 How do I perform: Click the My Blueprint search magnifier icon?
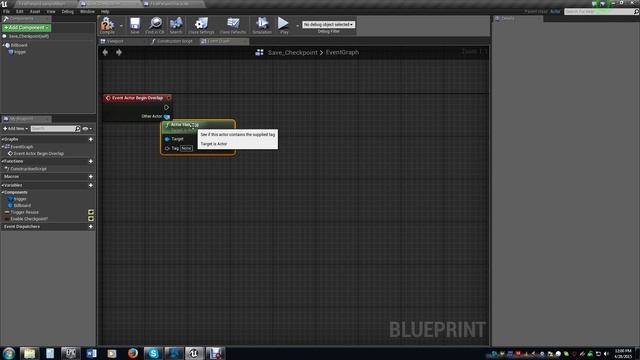[78, 129]
